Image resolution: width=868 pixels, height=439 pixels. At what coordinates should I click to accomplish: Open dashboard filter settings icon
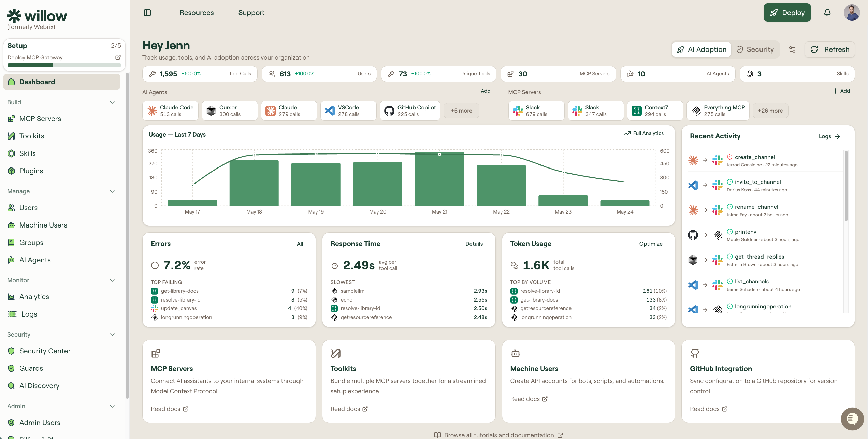[x=792, y=49]
